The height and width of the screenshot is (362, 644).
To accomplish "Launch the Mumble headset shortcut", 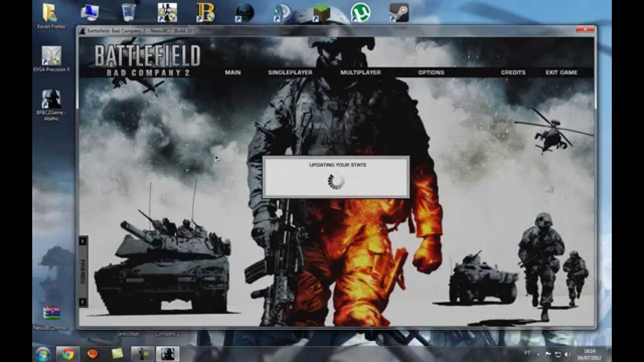I will (x=282, y=13).
